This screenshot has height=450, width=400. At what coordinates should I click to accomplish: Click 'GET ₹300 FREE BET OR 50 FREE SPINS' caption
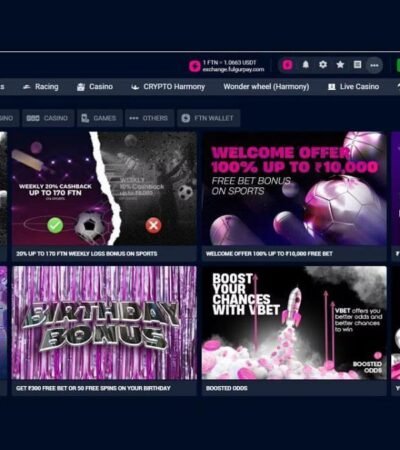93,388
